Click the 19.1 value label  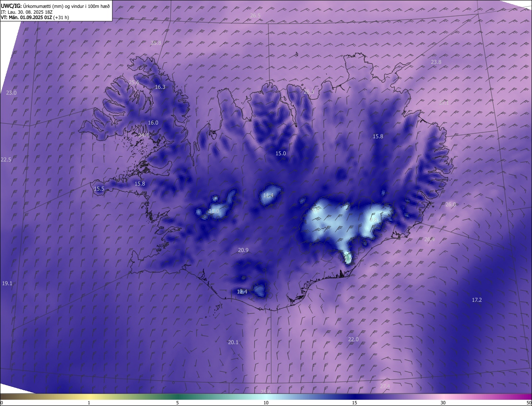(7, 283)
